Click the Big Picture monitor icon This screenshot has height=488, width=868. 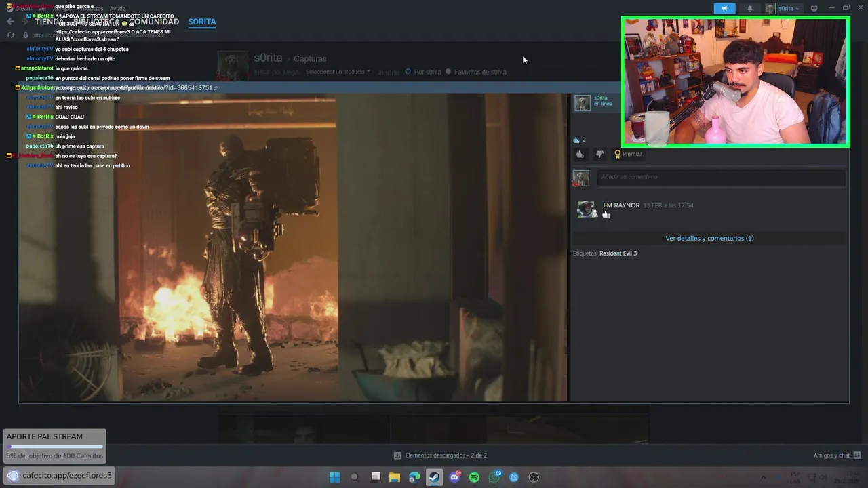[x=814, y=8]
